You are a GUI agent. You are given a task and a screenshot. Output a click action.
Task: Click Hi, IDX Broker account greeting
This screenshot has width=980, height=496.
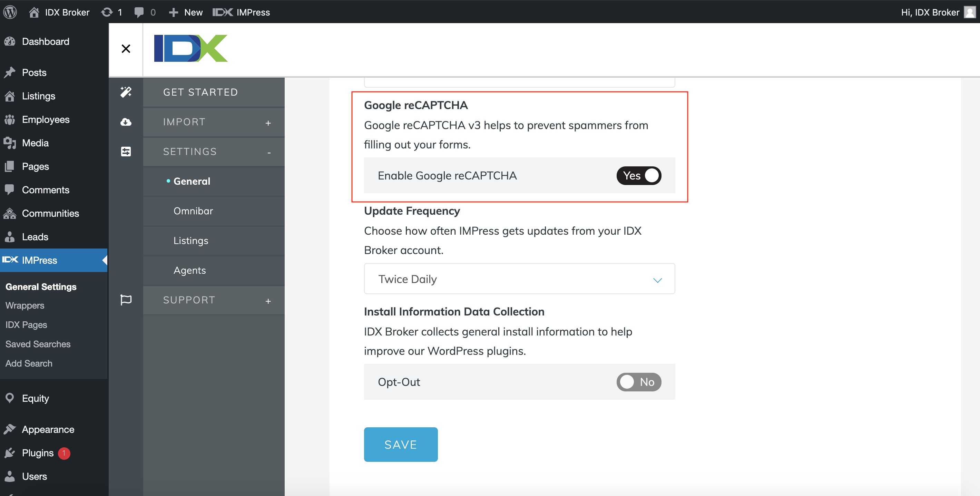[x=930, y=12]
